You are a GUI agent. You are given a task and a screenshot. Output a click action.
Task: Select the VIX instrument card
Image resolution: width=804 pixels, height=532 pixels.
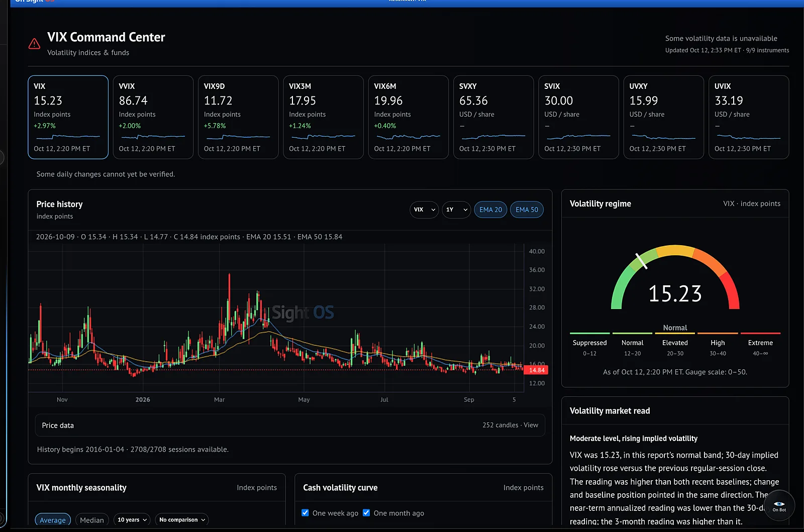pyautogui.click(x=68, y=117)
